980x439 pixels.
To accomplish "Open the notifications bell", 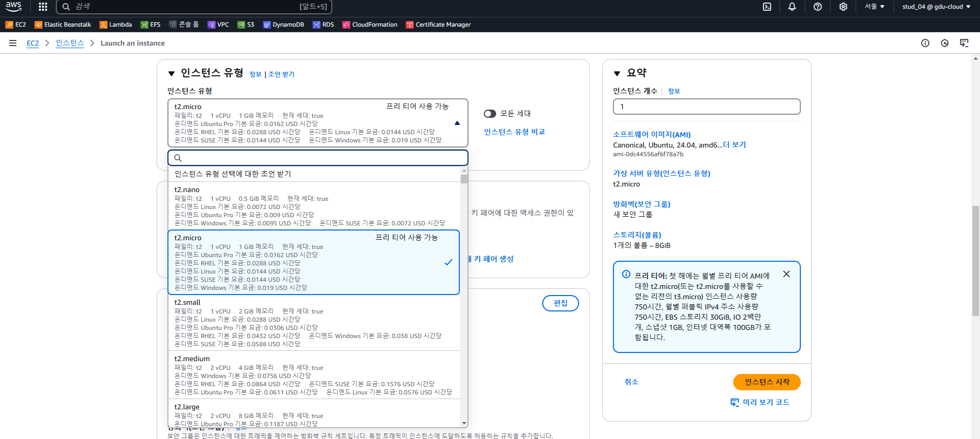I will click(792, 7).
